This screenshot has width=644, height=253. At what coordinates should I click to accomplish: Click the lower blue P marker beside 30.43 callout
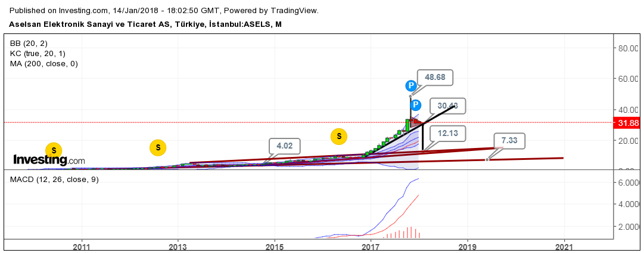click(x=416, y=105)
